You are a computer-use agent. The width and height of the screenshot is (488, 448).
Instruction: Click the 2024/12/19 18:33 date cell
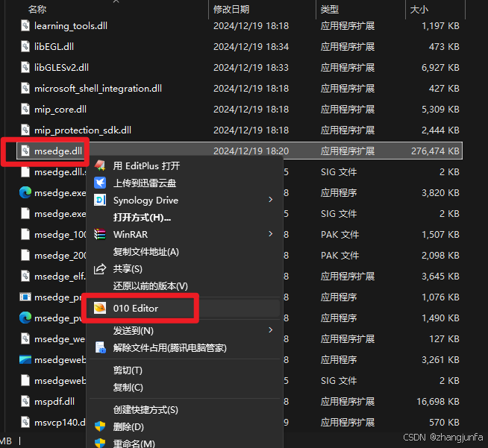[251, 68]
